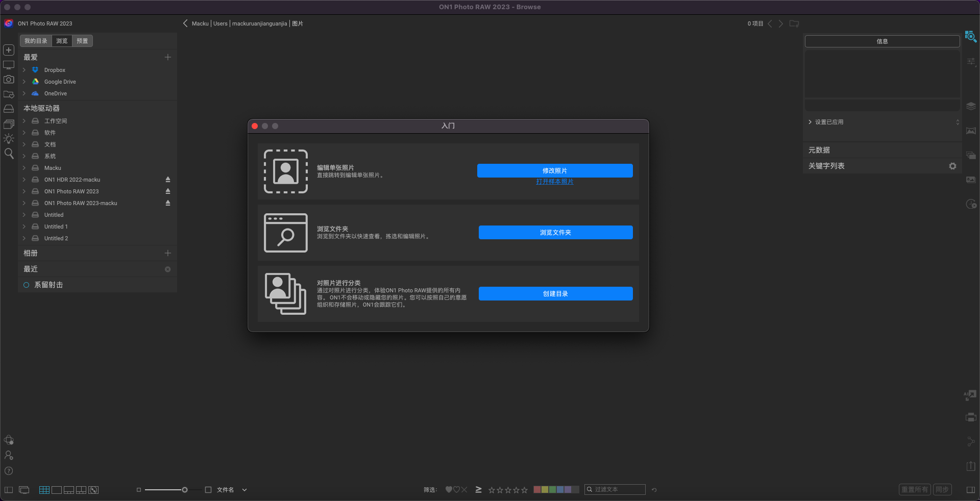Open the Focus stacking photo icon on right

(971, 180)
